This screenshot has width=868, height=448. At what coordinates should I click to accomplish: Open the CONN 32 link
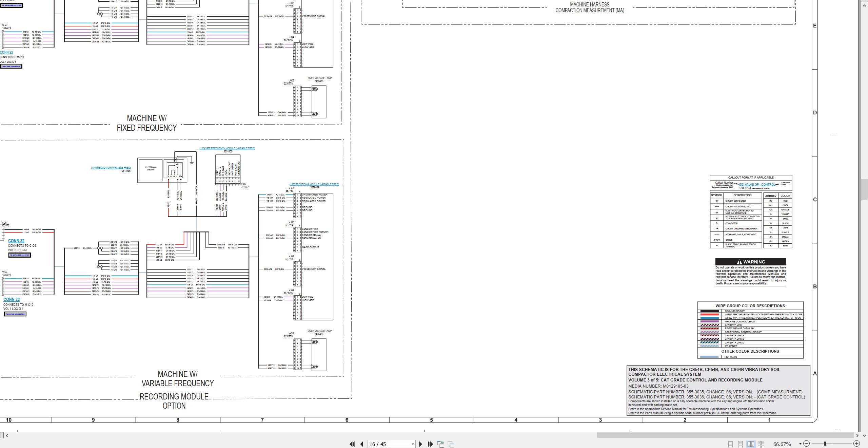[x=16, y=241]
